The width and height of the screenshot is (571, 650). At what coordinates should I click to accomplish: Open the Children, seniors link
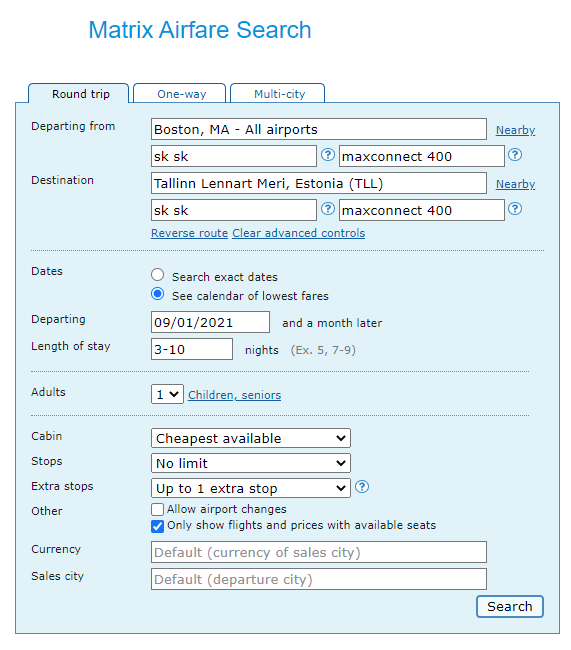235,395
